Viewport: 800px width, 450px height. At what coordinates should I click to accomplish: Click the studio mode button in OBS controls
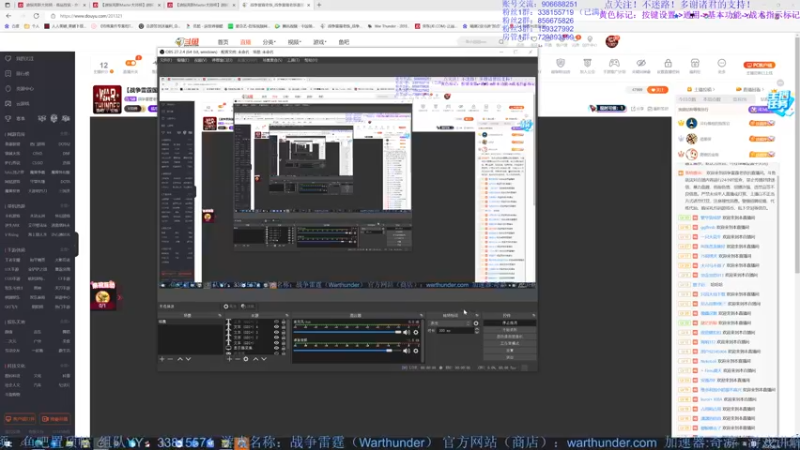[509, 343]
